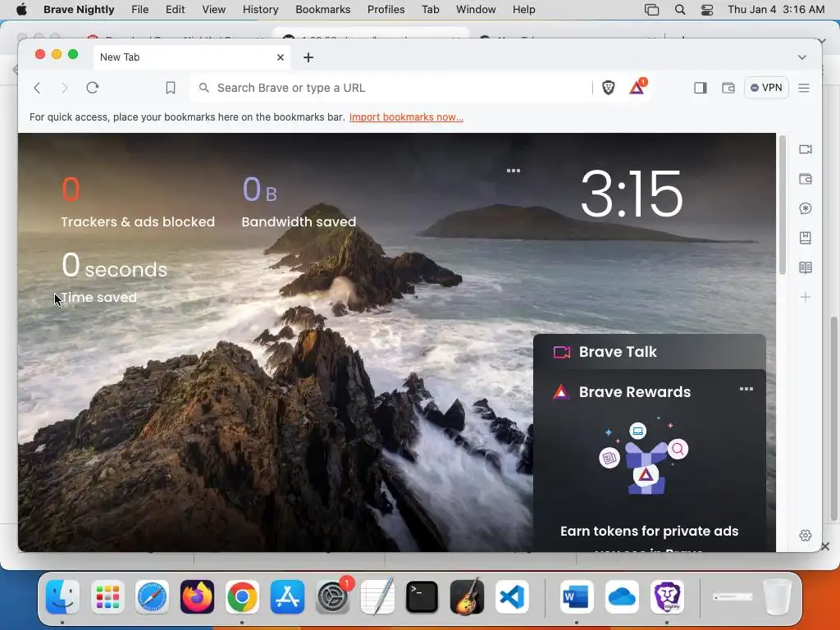This screenshot has width=840, height=630.
Task: Open the Brave Nightly app menu
Action: [79, 9]
